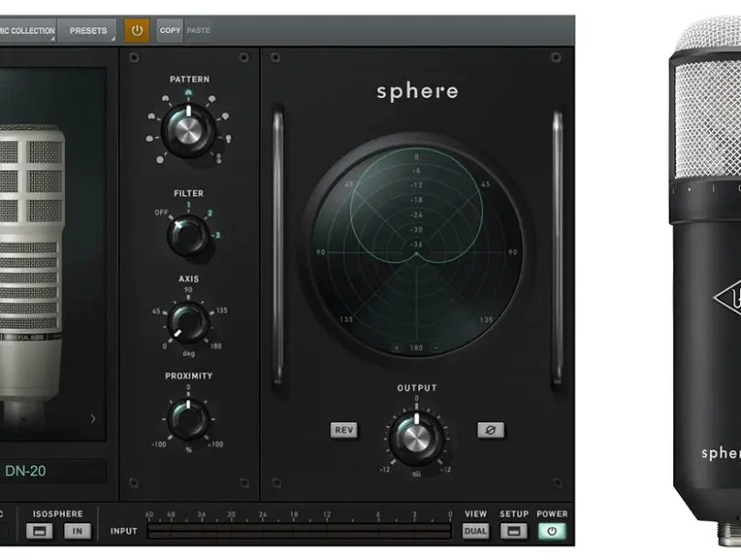Viewport: 741px width, 560px height.
Task: Click the next-microphone chevron arrow
Action: point(93,418)
